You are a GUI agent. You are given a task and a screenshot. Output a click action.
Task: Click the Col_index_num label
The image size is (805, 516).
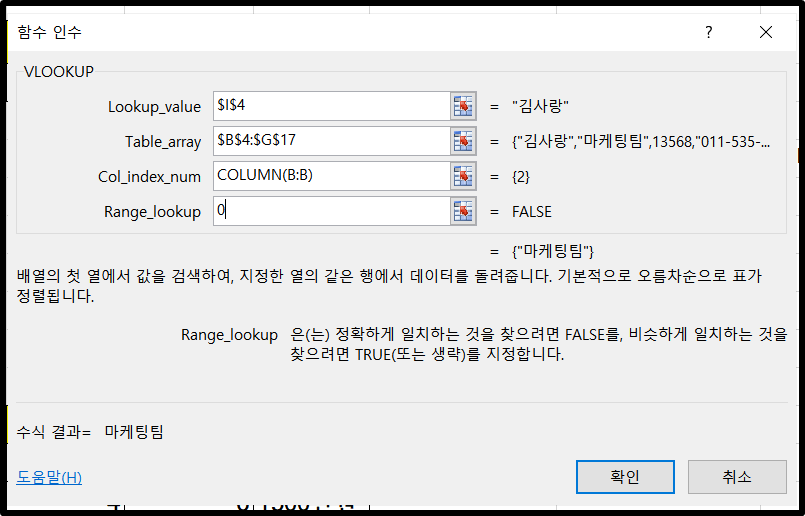[x=149, y=177]
